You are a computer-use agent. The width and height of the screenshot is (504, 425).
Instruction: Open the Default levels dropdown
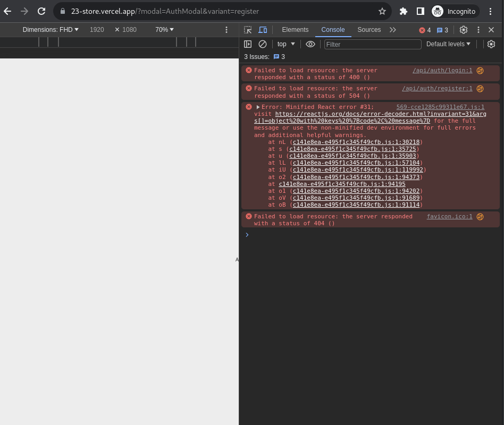(x=448, y=44)
